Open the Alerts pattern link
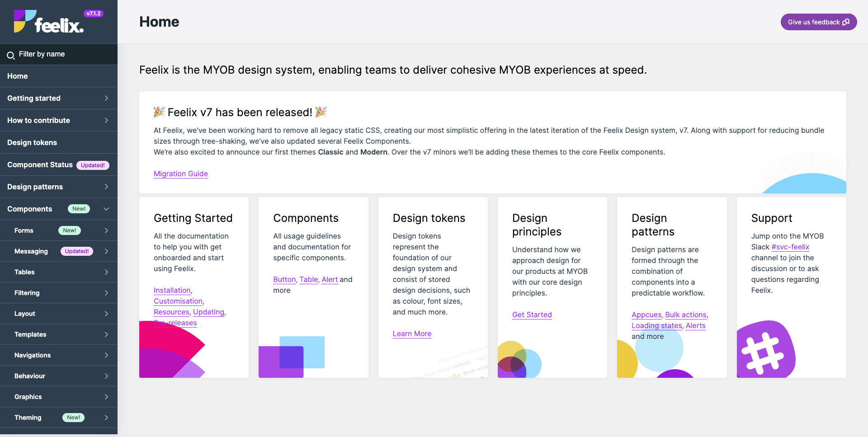The width and height of the screenshot is (868, 437). pos(696,325)
